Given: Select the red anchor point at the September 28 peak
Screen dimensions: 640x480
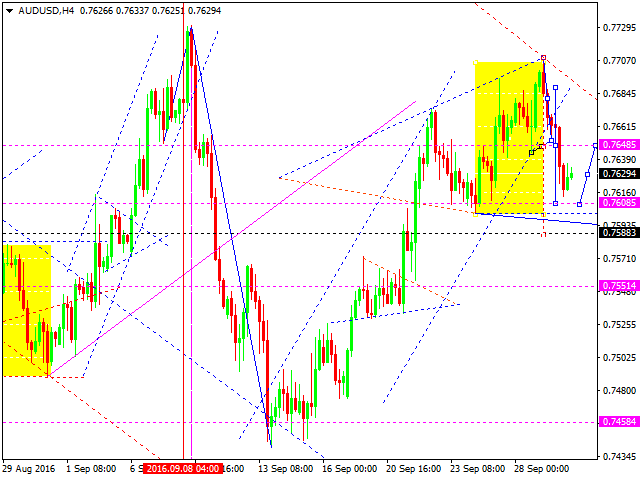Looking at the screenshot, I should (543, 58).
